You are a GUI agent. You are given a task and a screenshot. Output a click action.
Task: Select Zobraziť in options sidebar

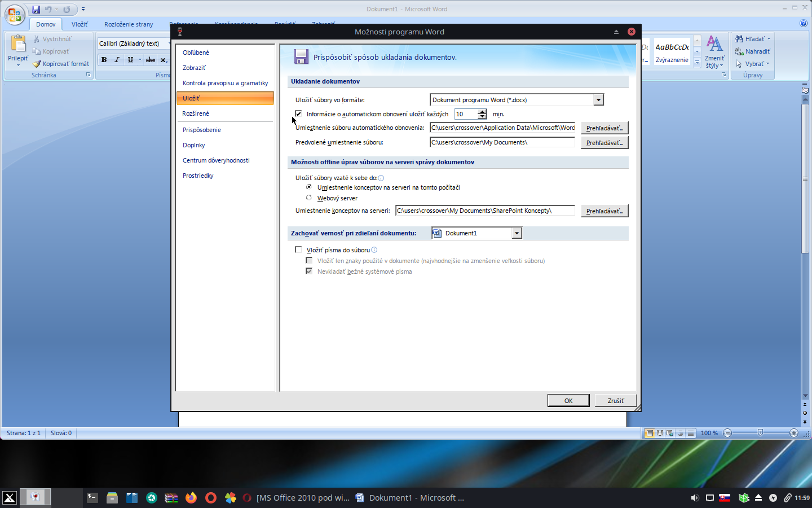pyautogui.click(x=225, y=68)
